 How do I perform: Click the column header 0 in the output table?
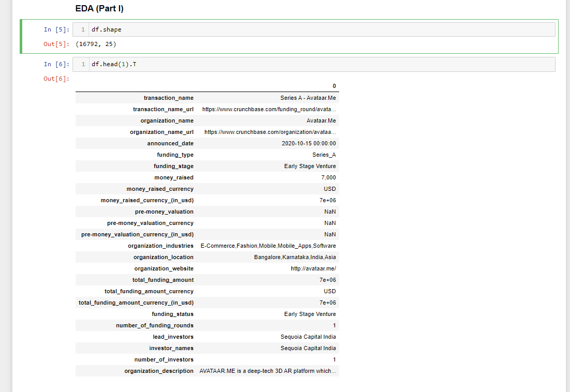tap(334, 86)
